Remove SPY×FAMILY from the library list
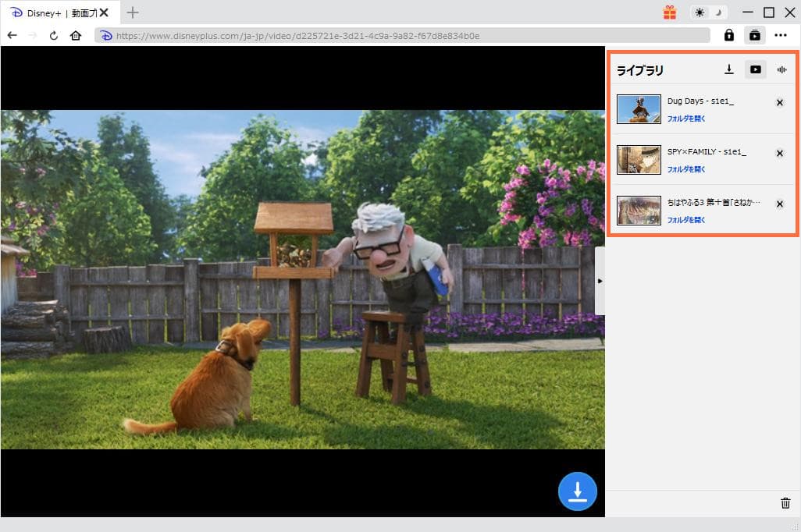 (x=779, y=154)
